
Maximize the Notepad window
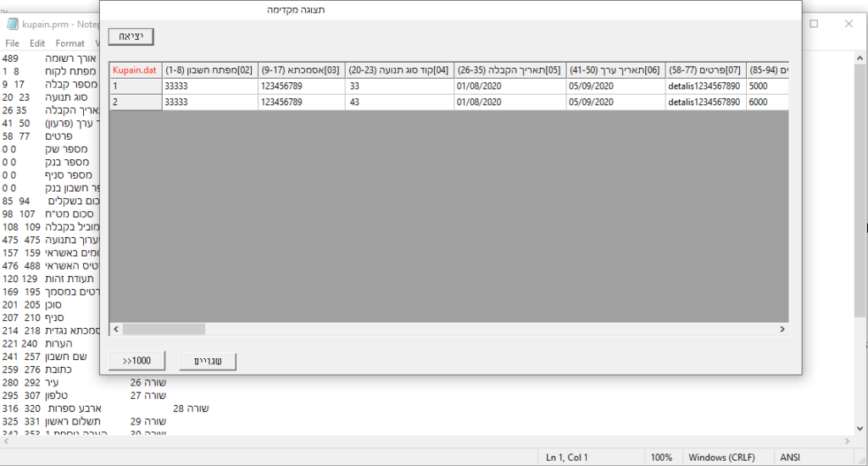(x=814, y=24)
